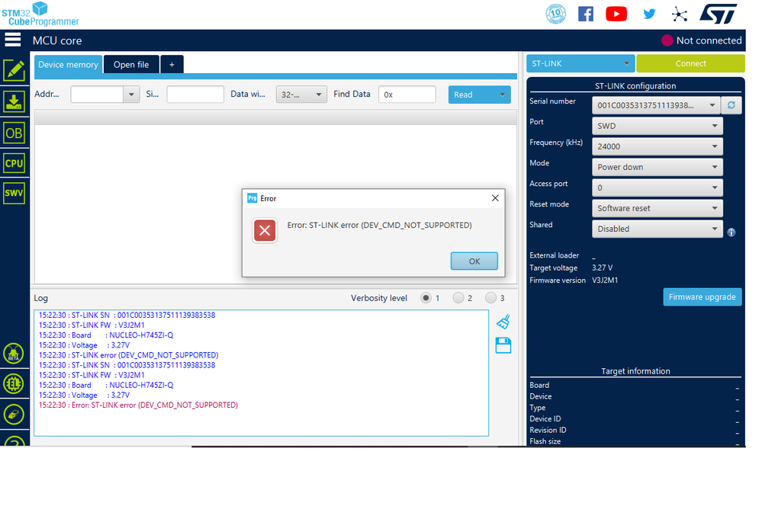Open the Mode Power down dropdown
The width and height of the screenshot is (762, 532).
tap(657, 167)
